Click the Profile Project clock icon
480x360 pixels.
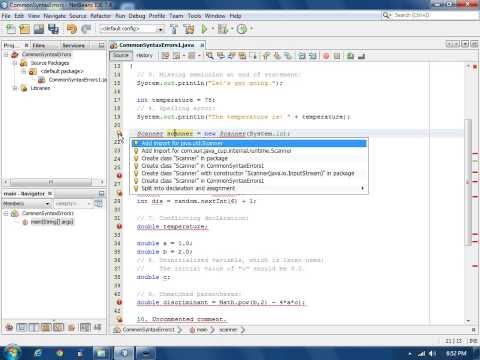pyautogui.click(x=242, y=29)
